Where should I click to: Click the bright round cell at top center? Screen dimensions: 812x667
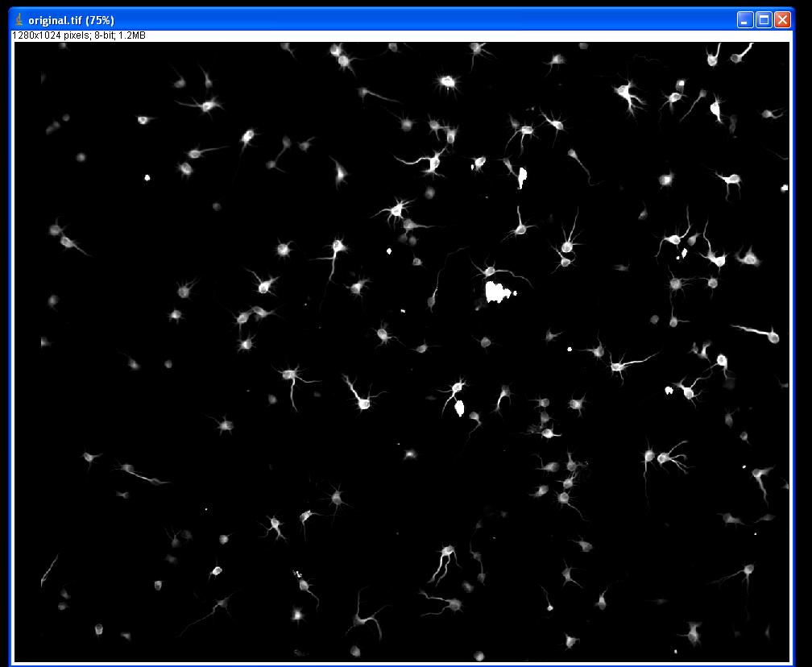[448, 81]
